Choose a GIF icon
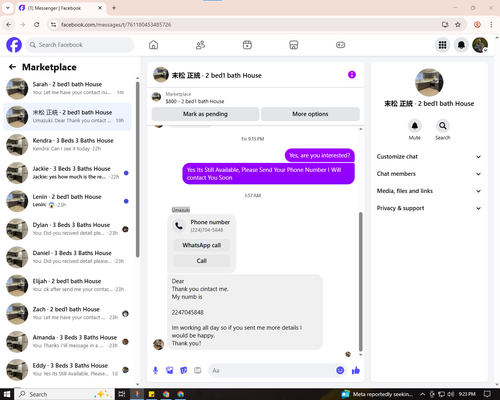Viewport: 500px width, 400px height. (198, 370)
